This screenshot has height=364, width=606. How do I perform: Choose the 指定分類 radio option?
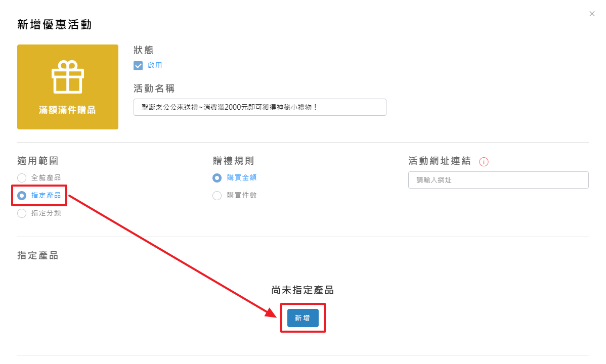[x=22, y=213]
